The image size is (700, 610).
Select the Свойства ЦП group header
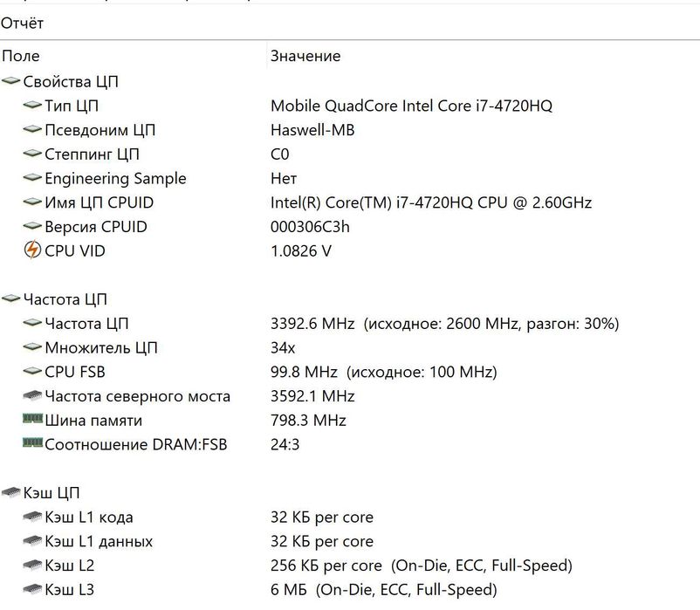point(71,82)
